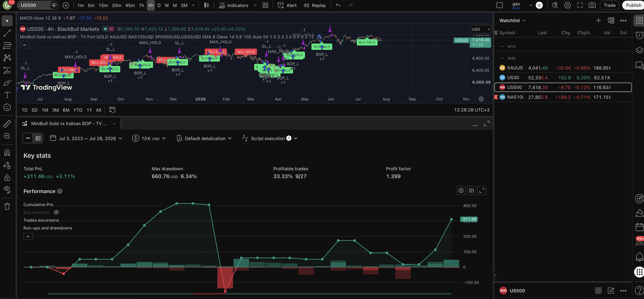
Task: Choose the 6M date range
Action: coord(66,110)
